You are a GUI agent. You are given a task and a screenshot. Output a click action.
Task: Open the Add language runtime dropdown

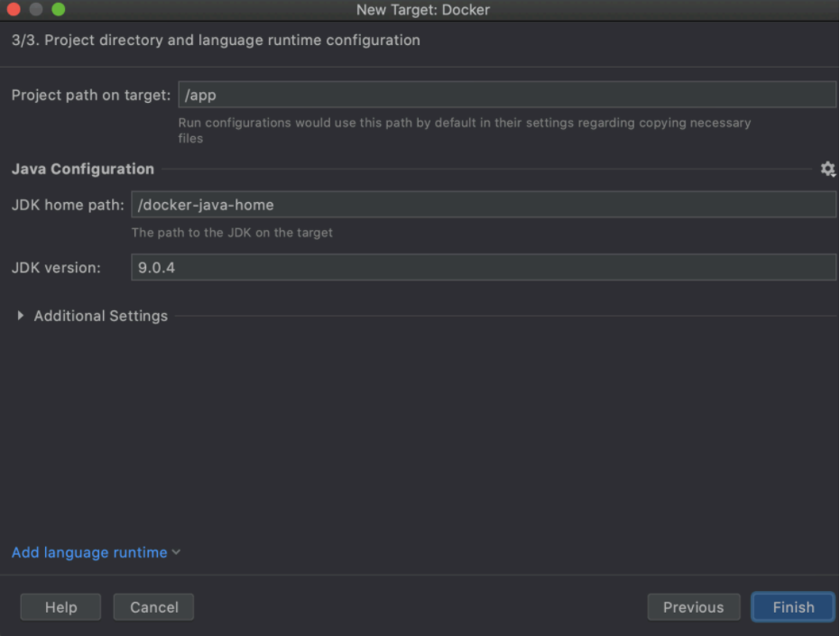coord(96,552)
